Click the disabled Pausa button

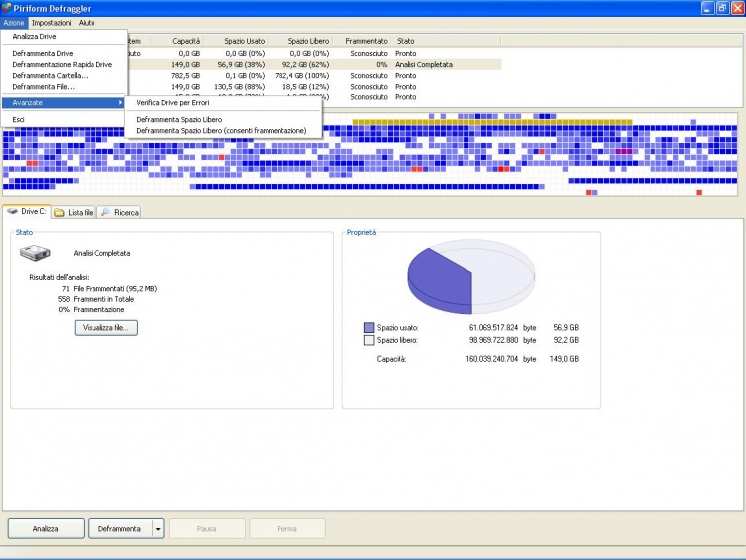(207, 528)
